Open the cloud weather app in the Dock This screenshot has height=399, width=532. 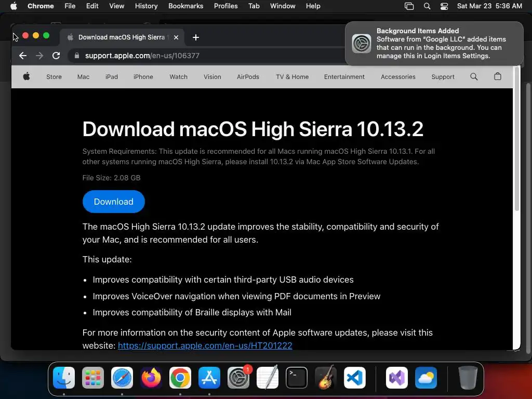click(x=426, y=378)
